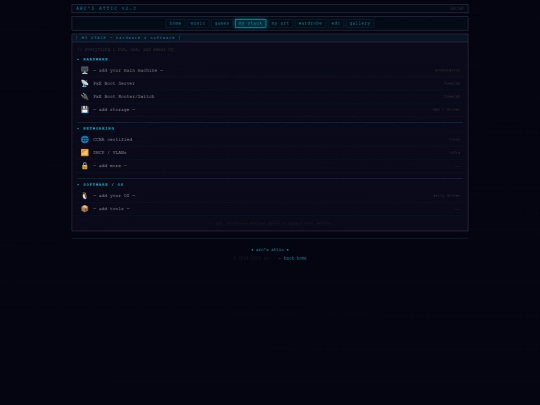Click the 'PXE Boot Server' row text
Image resolution: width=540 pixels, height=405 pixels.
click(114, 83)
